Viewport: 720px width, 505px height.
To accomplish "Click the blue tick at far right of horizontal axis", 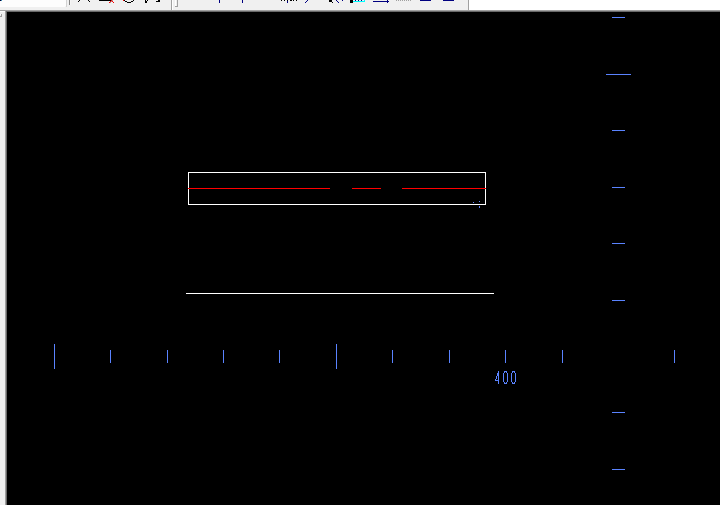I will coord(674,356).
